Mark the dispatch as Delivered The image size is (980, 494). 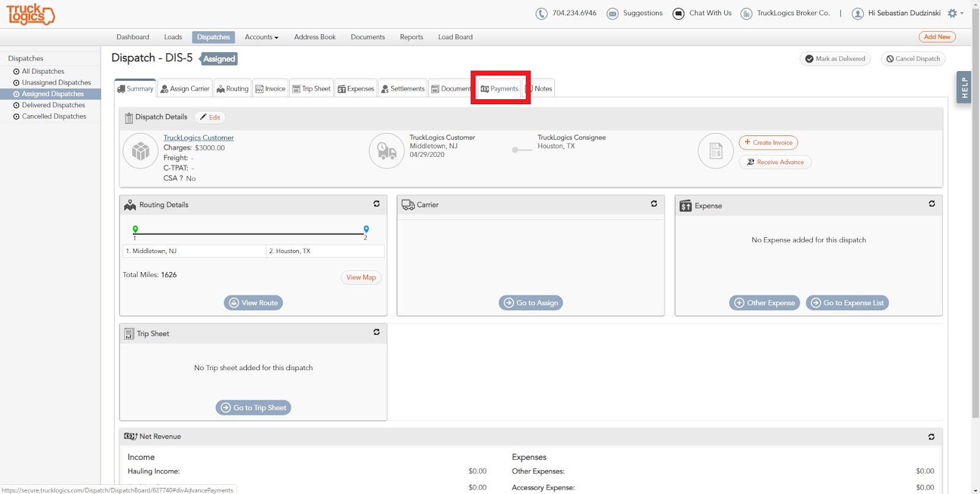coord(835,59)
